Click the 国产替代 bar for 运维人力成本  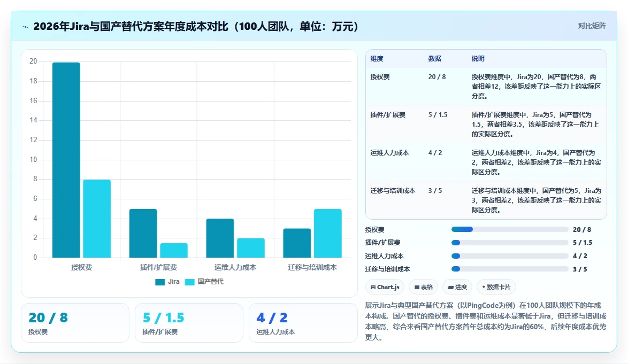click(251, 248)
